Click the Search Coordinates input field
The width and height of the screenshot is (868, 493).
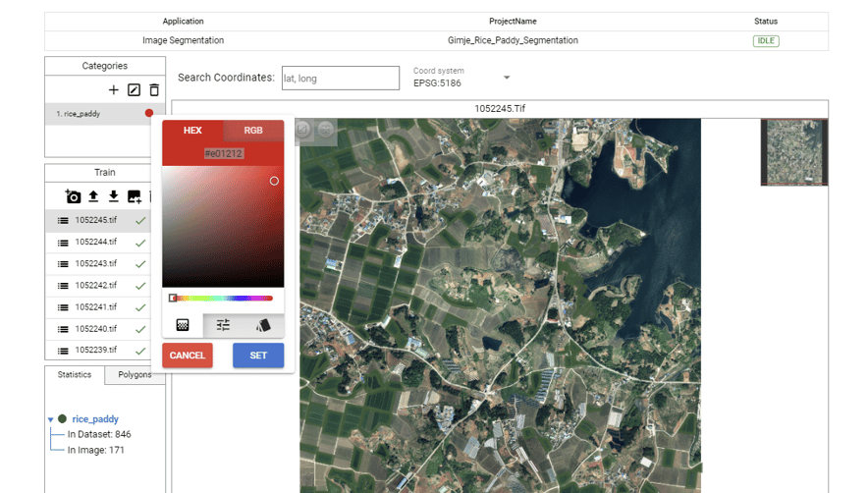[x=340, y=79]
